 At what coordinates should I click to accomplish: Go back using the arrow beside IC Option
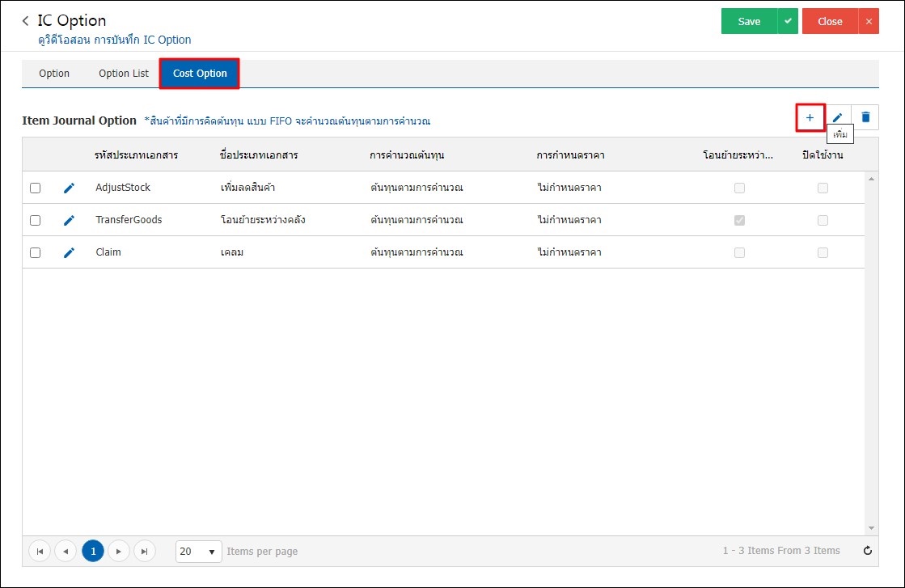pos(25,21)
